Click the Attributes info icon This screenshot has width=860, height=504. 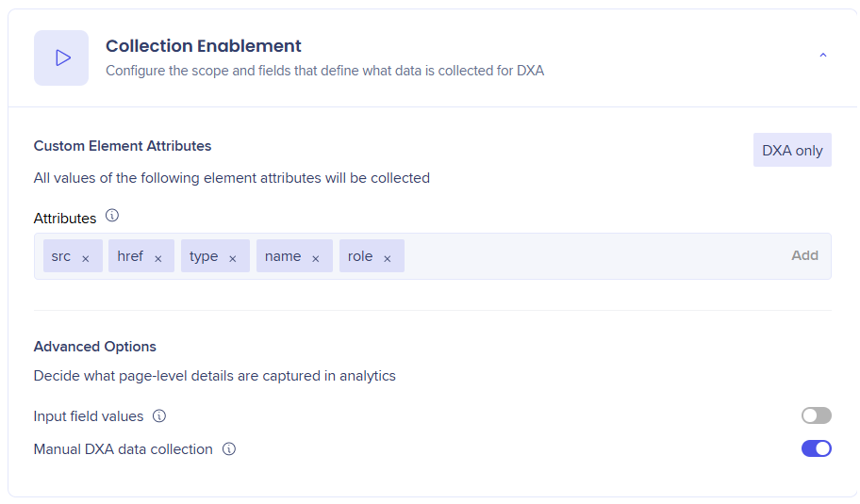coord(112,216)
